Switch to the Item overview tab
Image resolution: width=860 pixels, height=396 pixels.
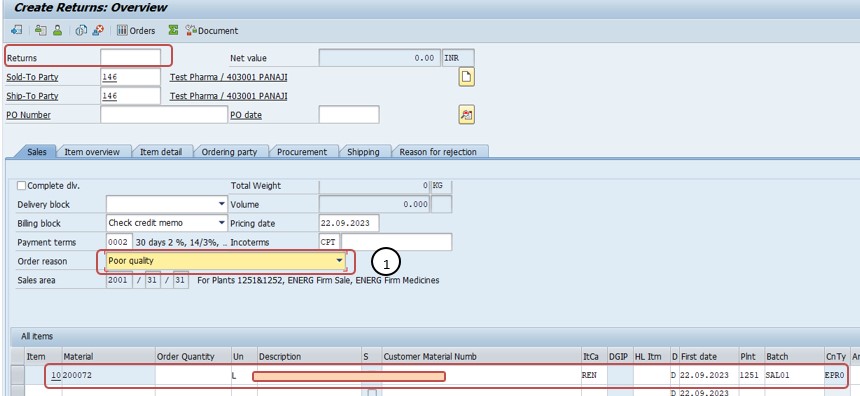[92, 152]
